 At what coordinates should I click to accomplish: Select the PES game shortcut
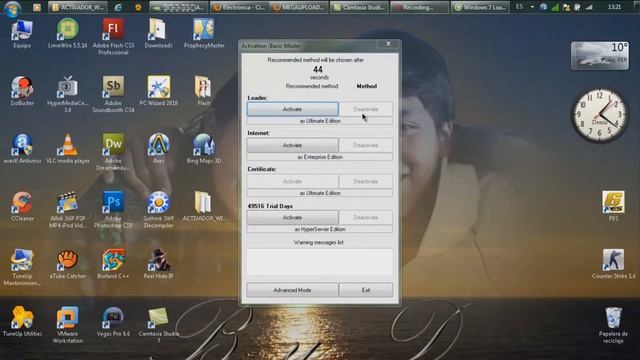pos(613,206)
